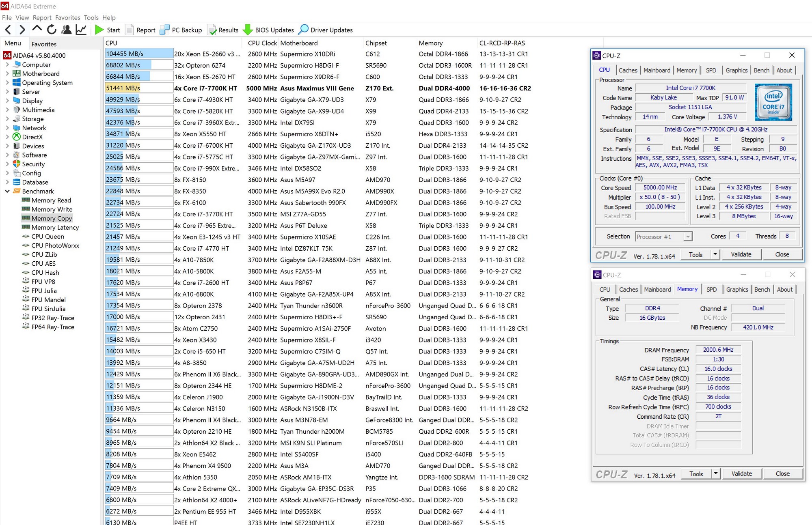Click Close button in bottom CPU-Z window
The width and height of the screenshot is (812, 525).
coord(783,473)
